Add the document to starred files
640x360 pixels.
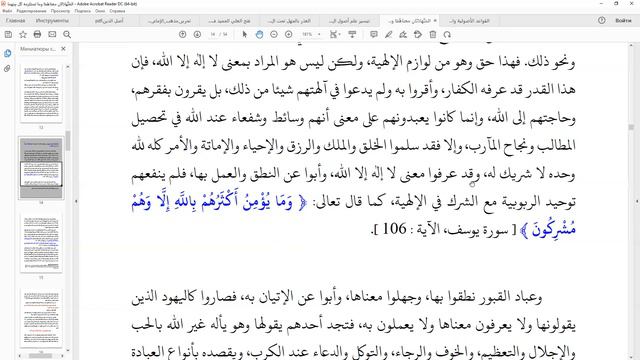(23, 35)
